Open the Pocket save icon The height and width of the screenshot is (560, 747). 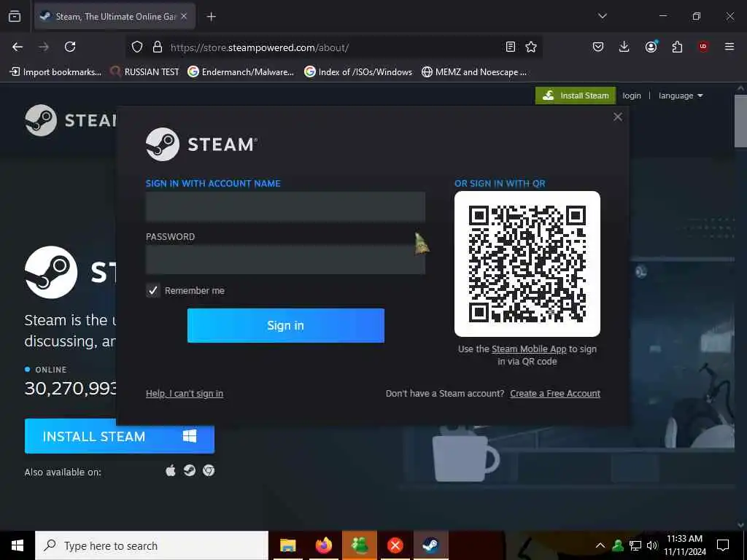point(598,47)
